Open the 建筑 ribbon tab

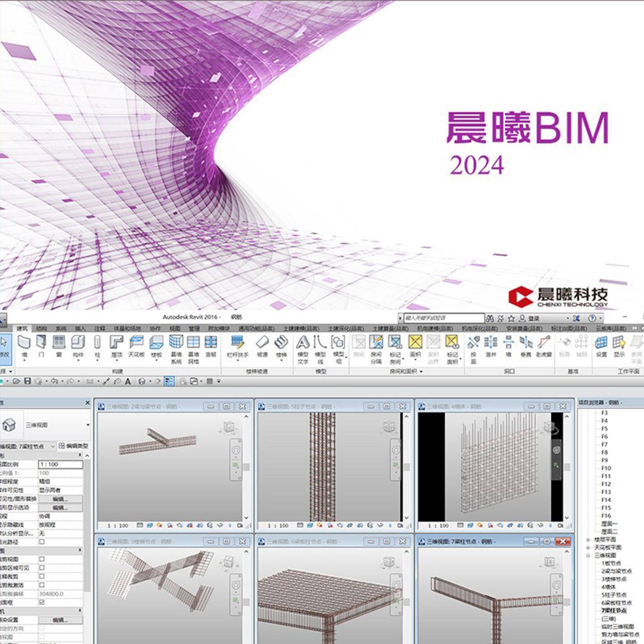click(x=22, y=328)
